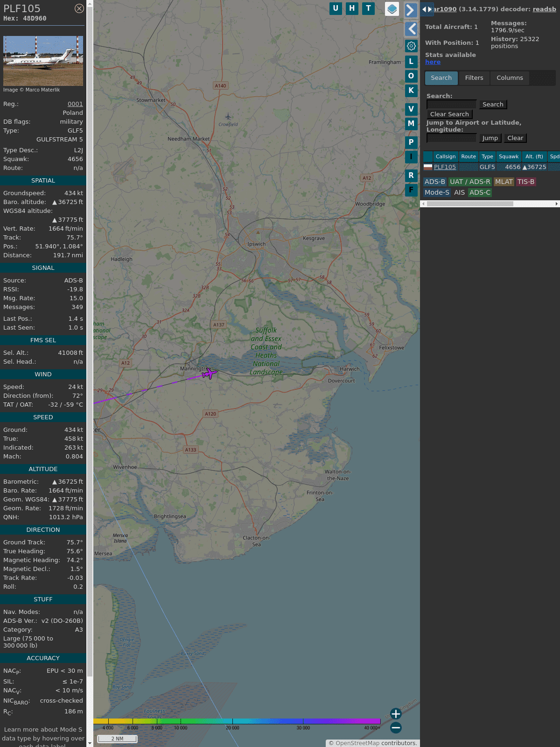This screenshot has width=560, height=747.
Task: Switch to the Filters tab
Action: [x=474, y=78]
